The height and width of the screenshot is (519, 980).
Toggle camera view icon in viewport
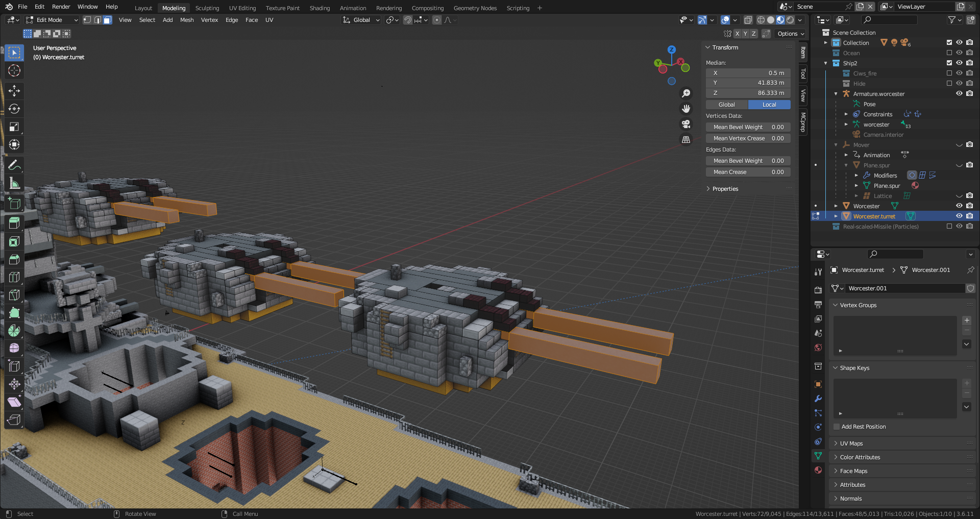[x=686, y=124]
